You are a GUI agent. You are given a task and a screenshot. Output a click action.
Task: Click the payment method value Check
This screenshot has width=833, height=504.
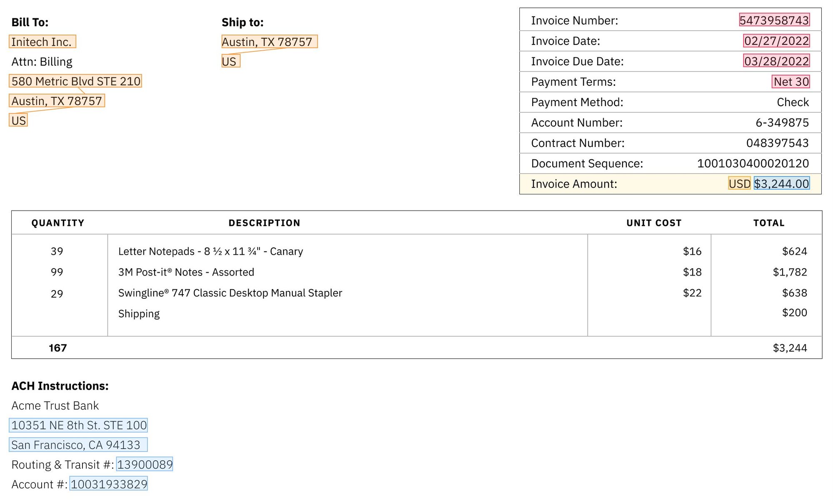[793, 102]
